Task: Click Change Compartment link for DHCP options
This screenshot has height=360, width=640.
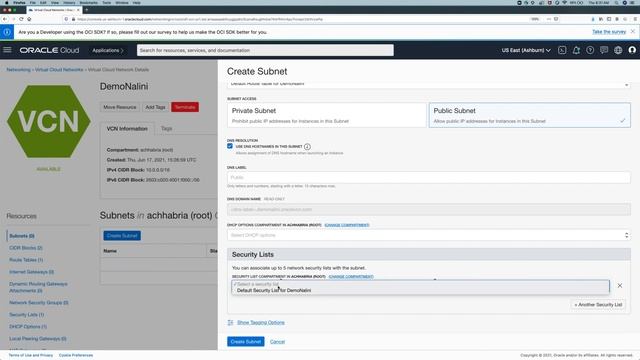Action: [x=347, y=225]
